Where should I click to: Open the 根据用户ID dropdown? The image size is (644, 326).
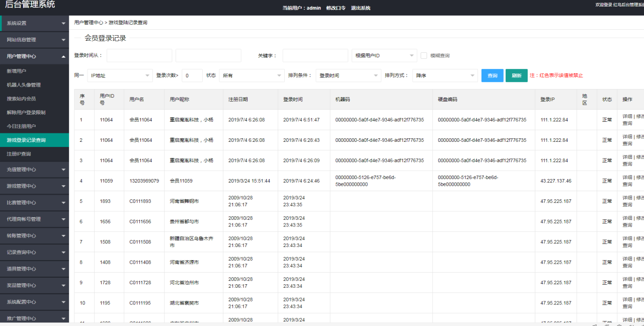384,55
